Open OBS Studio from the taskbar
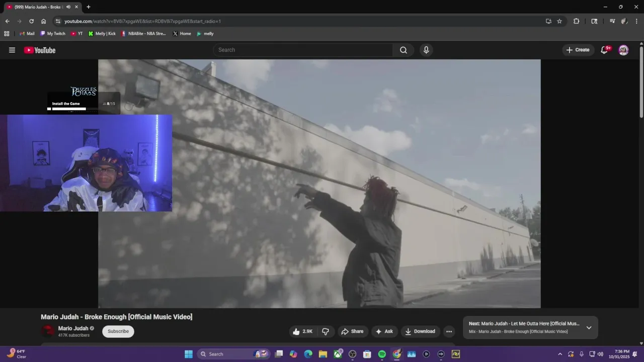Screen dimensions: 644x362 point(352,354)
